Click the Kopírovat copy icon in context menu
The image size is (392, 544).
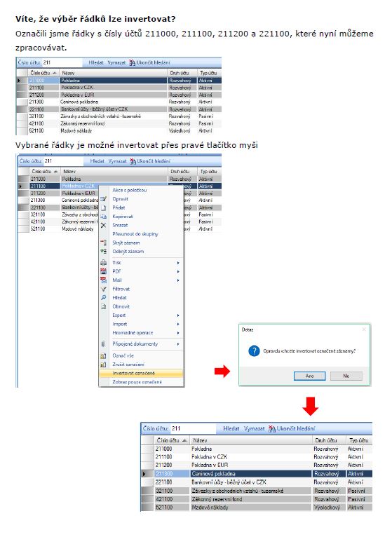click(103, 217)
